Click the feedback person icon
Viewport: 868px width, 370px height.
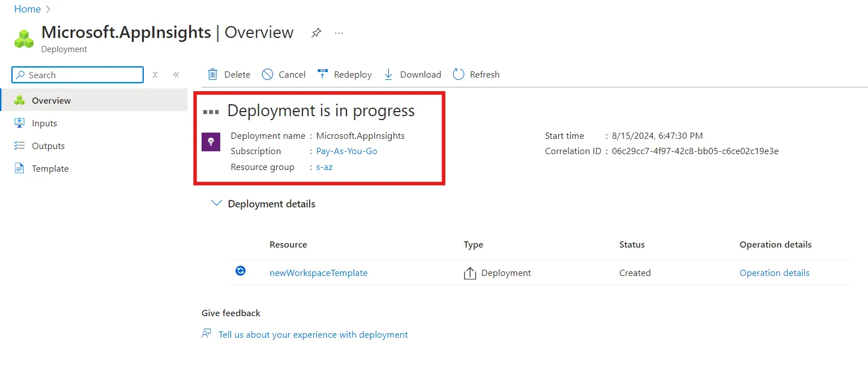tap(207, 334)
